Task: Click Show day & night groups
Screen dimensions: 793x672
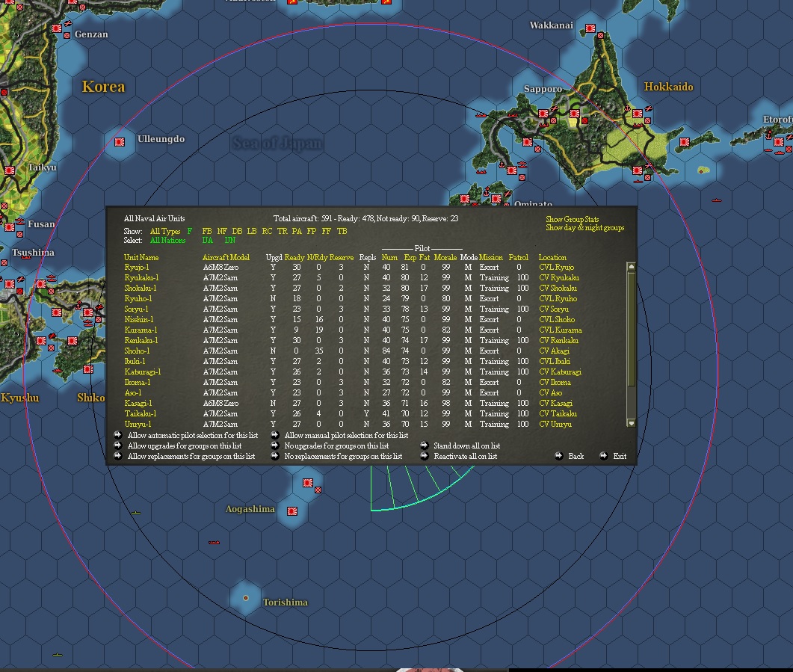Action: point(584,228)
